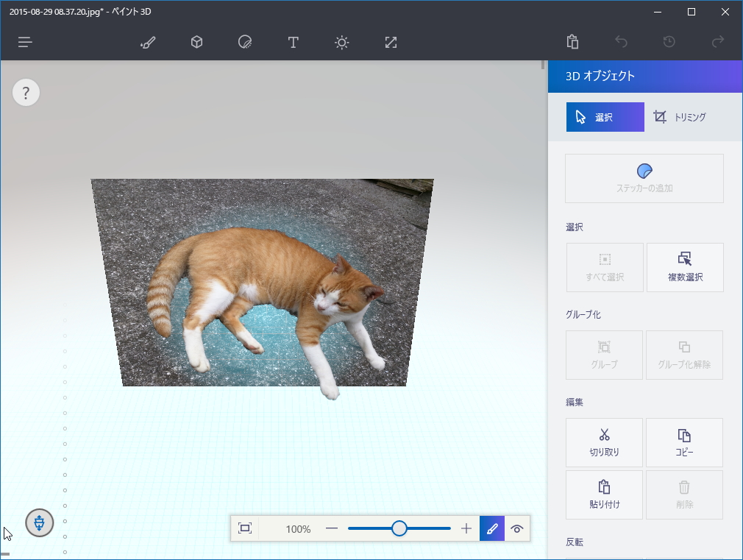
Task: Open the Effects sun icon
Action: pyautogui.click(x=341, y=42)
